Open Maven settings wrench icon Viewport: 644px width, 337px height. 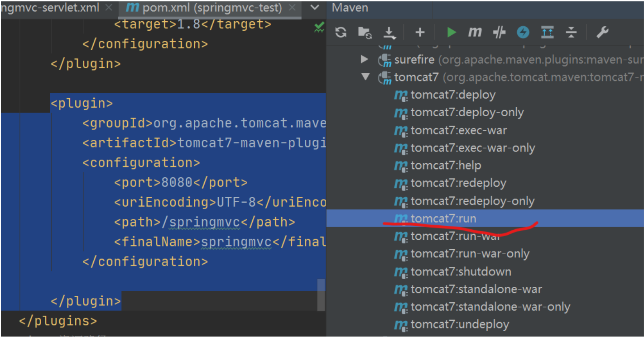pos(602,32)
